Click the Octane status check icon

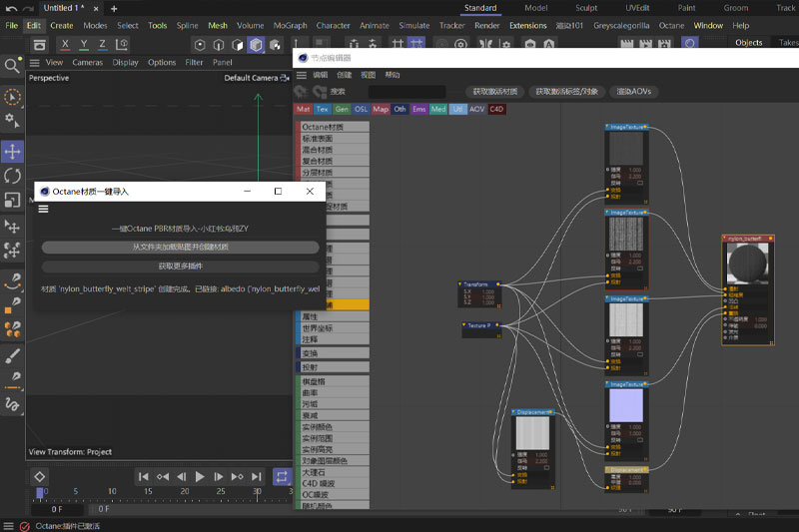24,526
